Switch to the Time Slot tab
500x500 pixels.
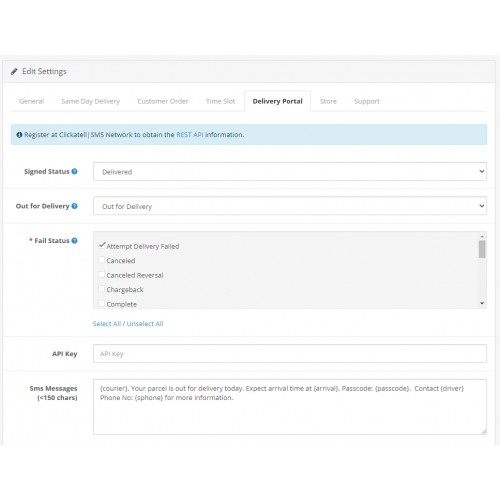point(220,101)
